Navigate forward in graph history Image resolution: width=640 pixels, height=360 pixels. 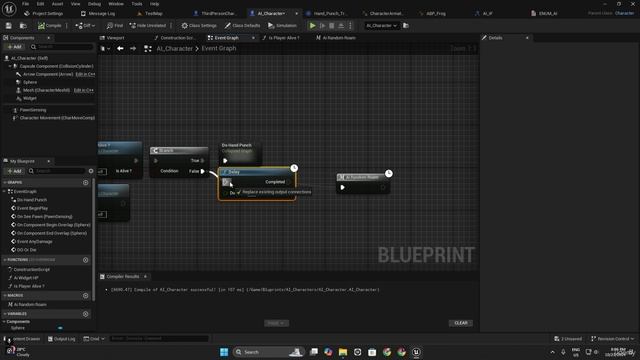click(133, 49)
